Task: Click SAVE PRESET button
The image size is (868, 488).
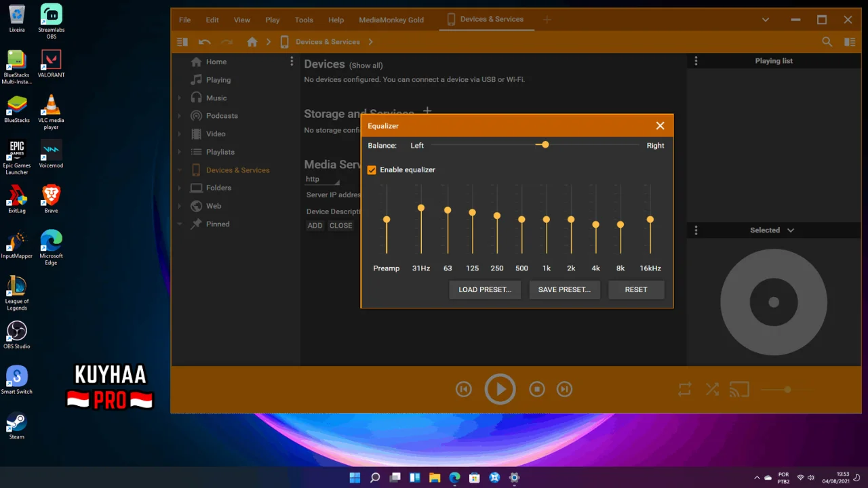Action: pos(564,289)
